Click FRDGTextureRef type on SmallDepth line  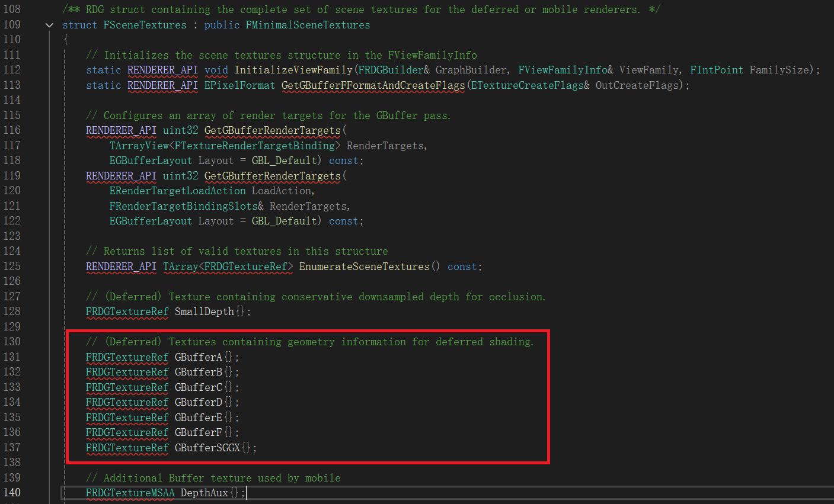point(127,312)
